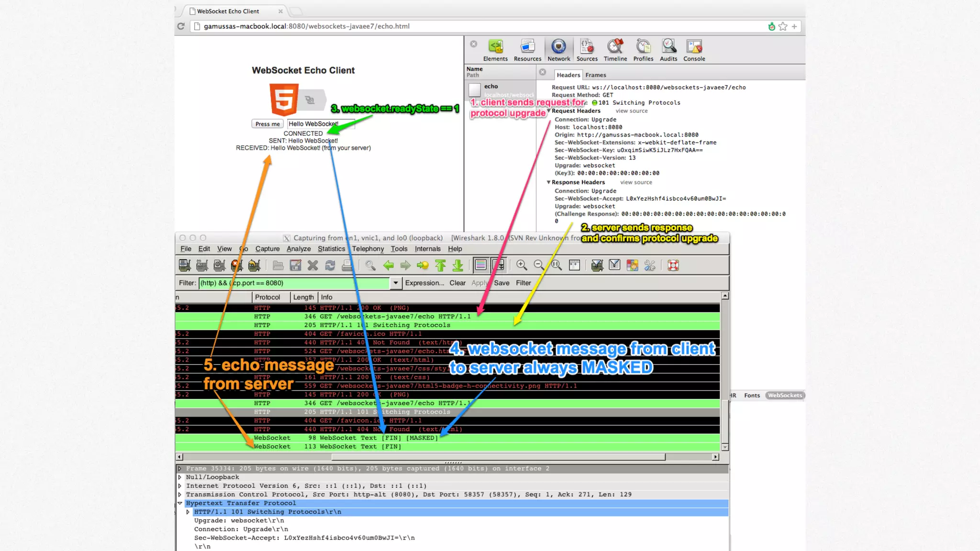Image resolution: width=980 pixels, height=551 pixels.
Task: Click the go back green arrow
Action: coord(388,265)
